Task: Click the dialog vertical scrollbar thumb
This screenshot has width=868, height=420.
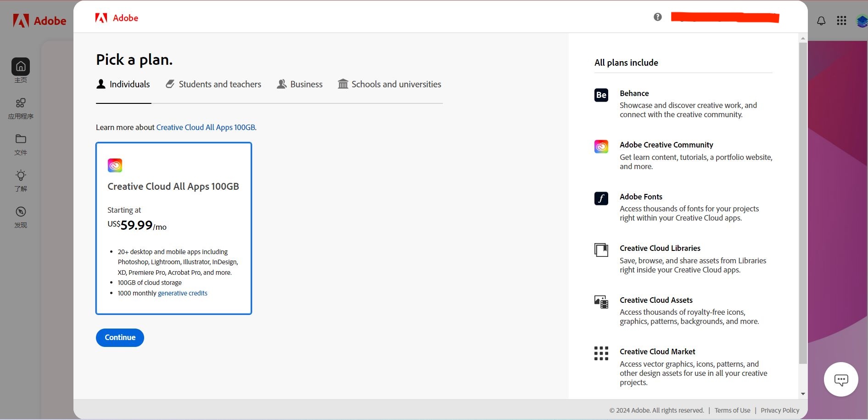Action: pyautogui.click(x=803, y=203)
